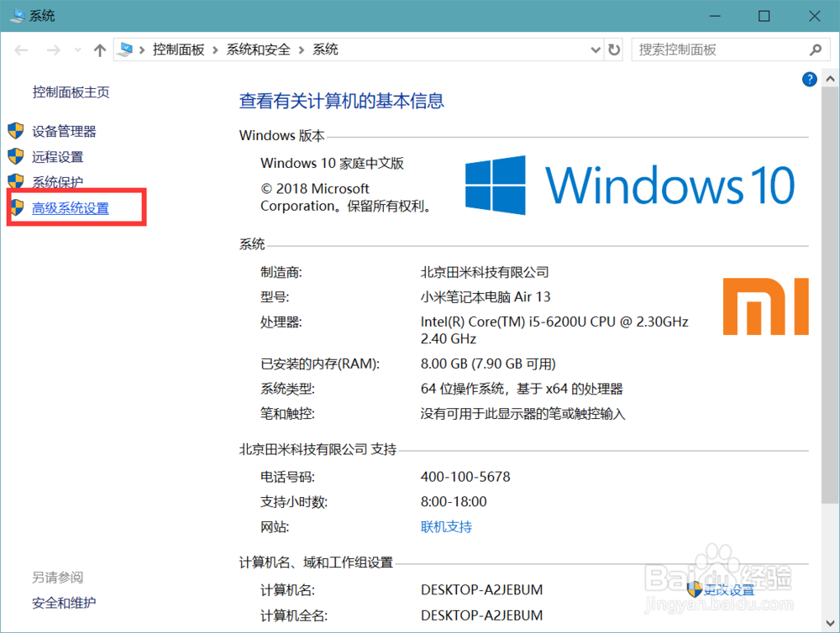
Task: Click shield icon beside 高级系统设置
Action: (x=17, y=207)
